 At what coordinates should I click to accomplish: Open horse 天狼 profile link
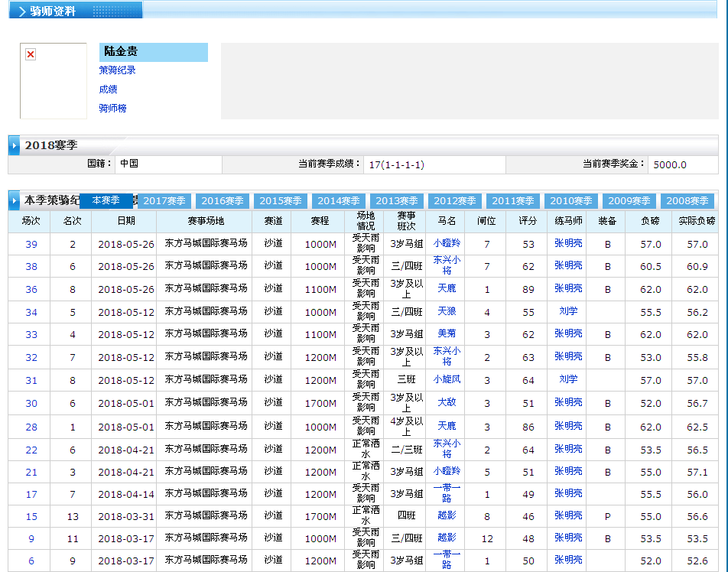click(x=447, y=311)
